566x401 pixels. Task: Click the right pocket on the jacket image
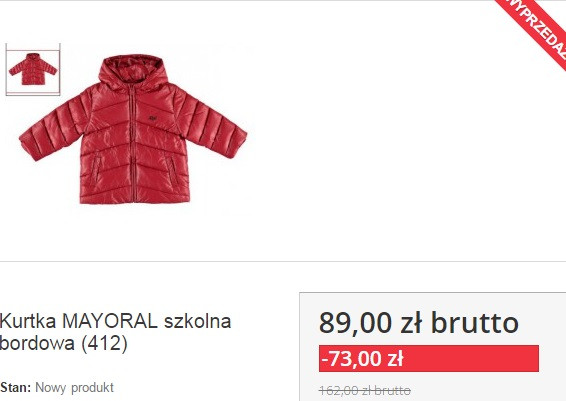pyautogui.click(x=171, y=169)
